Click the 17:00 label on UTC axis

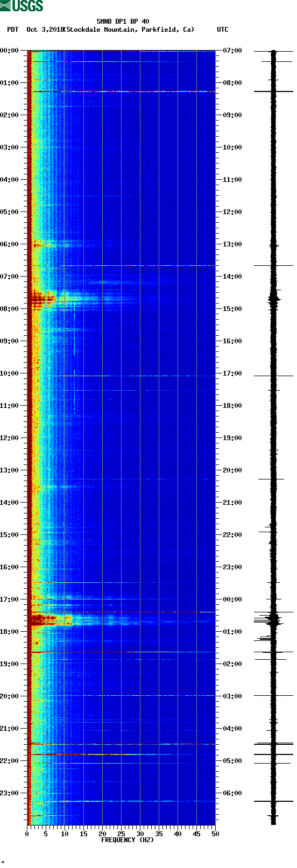pos(232,373)
